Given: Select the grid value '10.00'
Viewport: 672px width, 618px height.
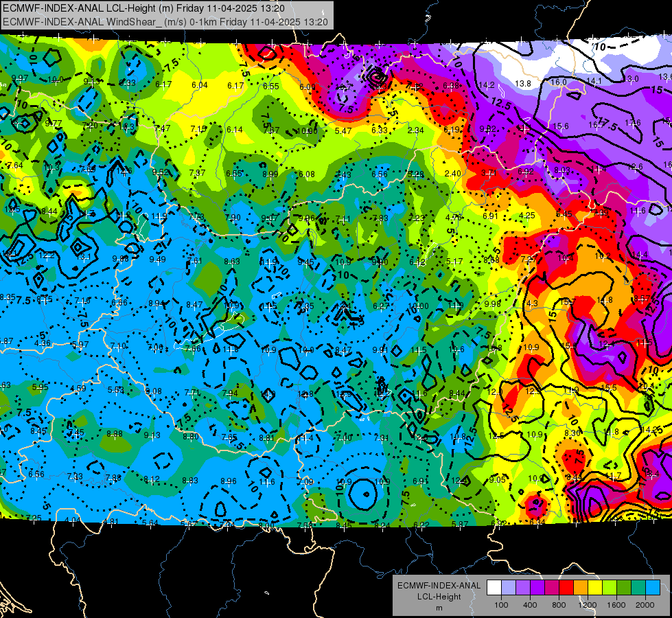Looking at the screenshot, I should (x=418, y=306).
